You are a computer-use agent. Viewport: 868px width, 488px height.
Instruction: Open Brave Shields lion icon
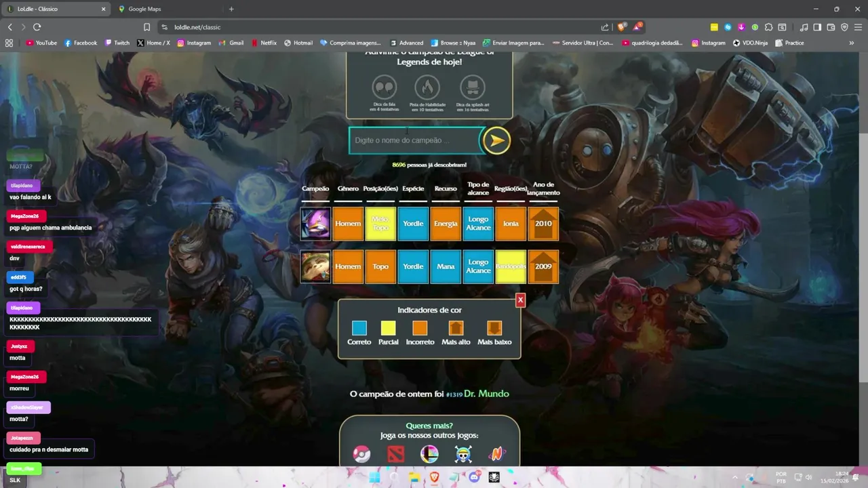[x=620, y=27]
